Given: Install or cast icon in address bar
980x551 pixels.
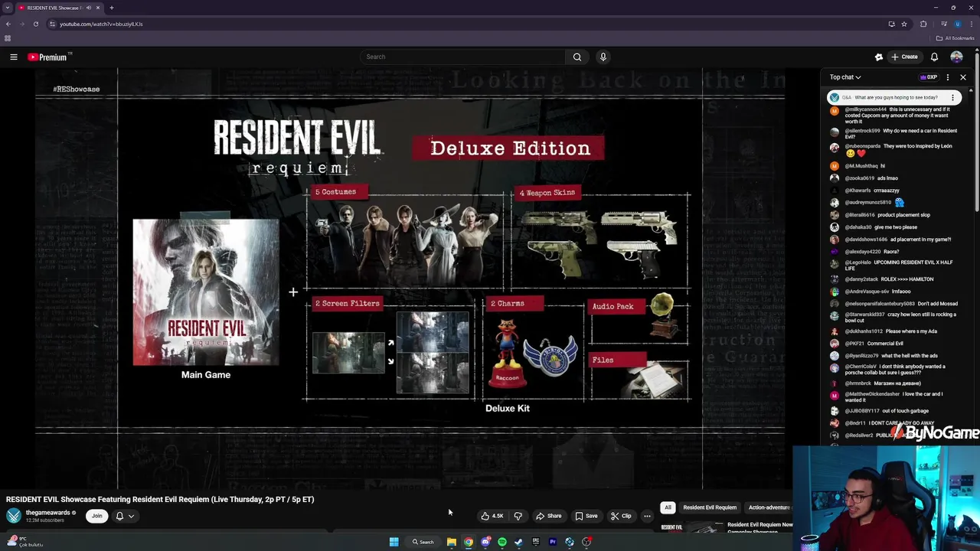Looking at the screenshot, I should tap(891, 24).
